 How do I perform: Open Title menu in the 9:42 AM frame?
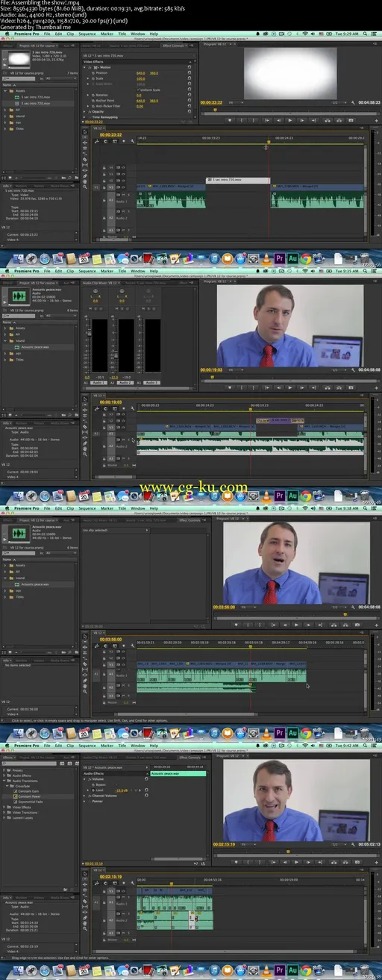122,746
